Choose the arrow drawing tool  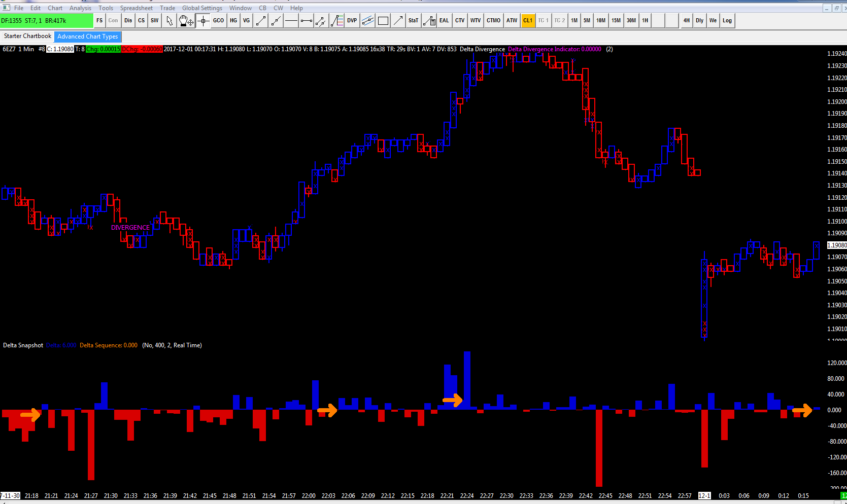pyautogui.click(x=398, y=21)
